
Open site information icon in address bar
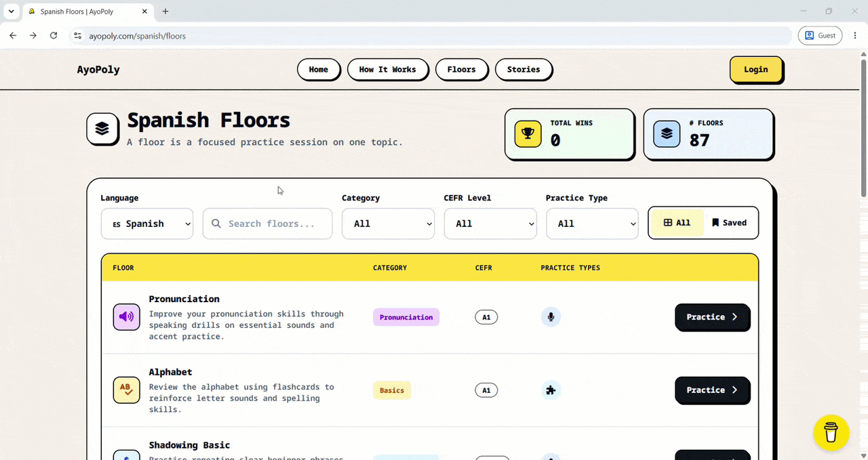pos(77,36)
